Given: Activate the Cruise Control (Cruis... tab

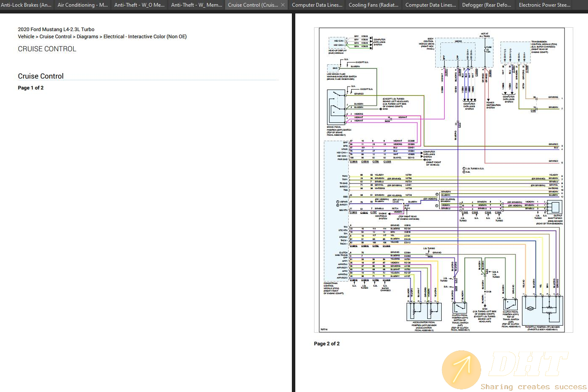Looking at the screenshot, I should click(x=253, y=5).
